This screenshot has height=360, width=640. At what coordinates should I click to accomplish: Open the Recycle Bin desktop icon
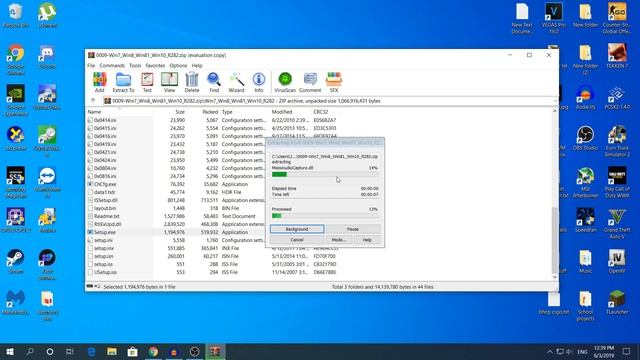pyautogui.click(x=16, y=16)
